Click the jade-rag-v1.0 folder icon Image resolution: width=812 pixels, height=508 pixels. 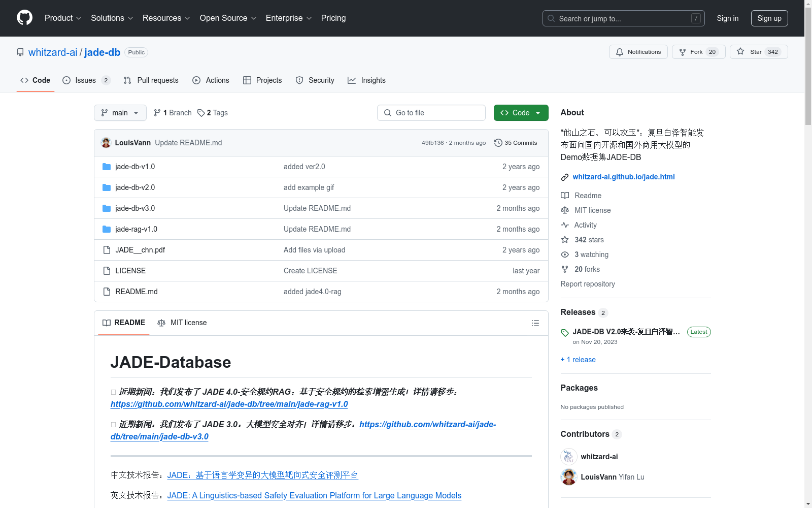pyautogui.click(x=107, y=229)
